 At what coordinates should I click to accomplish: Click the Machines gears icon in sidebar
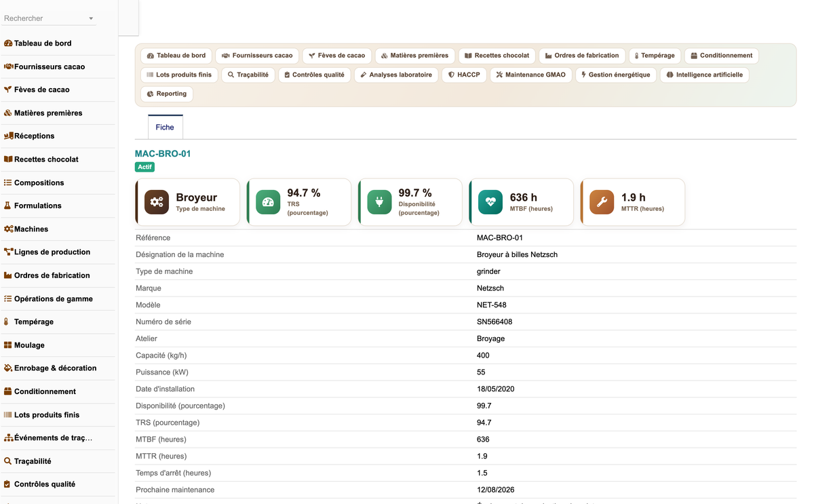[x=8, y=229]
